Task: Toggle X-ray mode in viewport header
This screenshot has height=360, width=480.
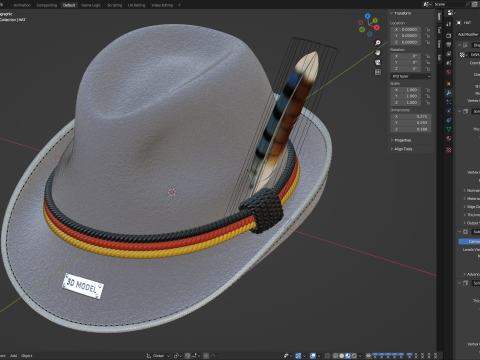Action: [x=327, y=356]
